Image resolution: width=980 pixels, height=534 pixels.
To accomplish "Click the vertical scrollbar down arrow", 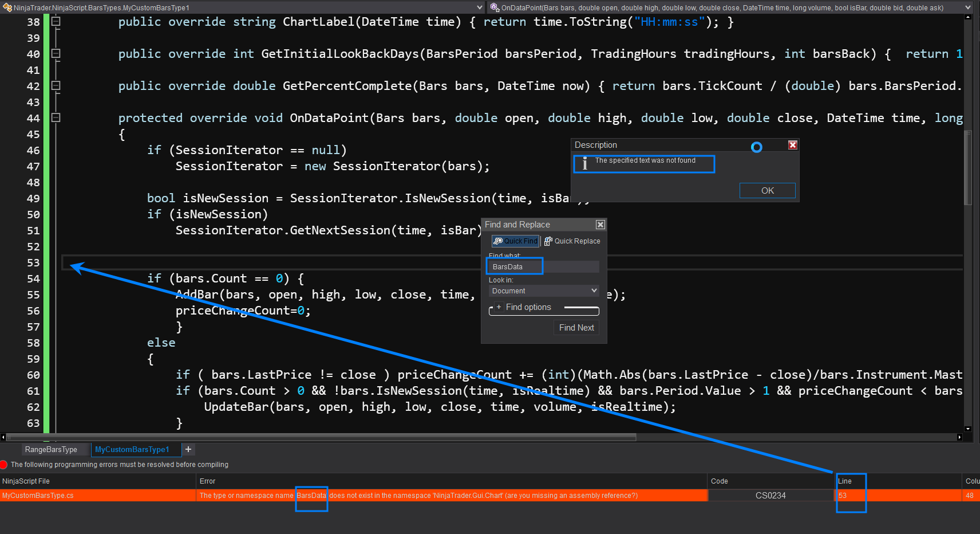I will coord(968,429).
